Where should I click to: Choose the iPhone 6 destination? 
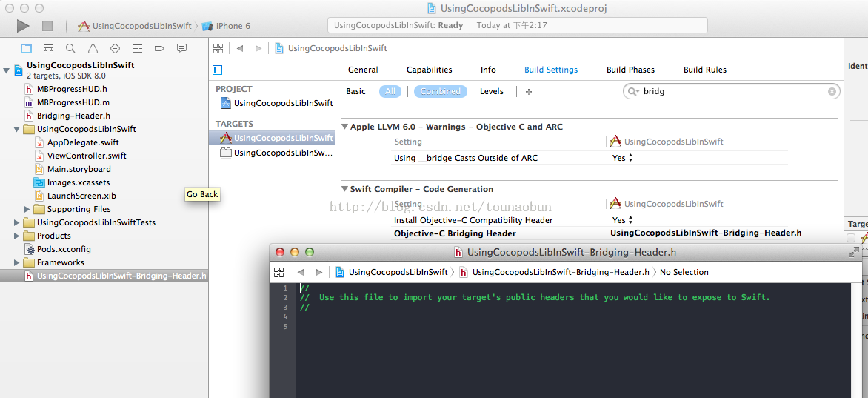[x=227, y=26]
